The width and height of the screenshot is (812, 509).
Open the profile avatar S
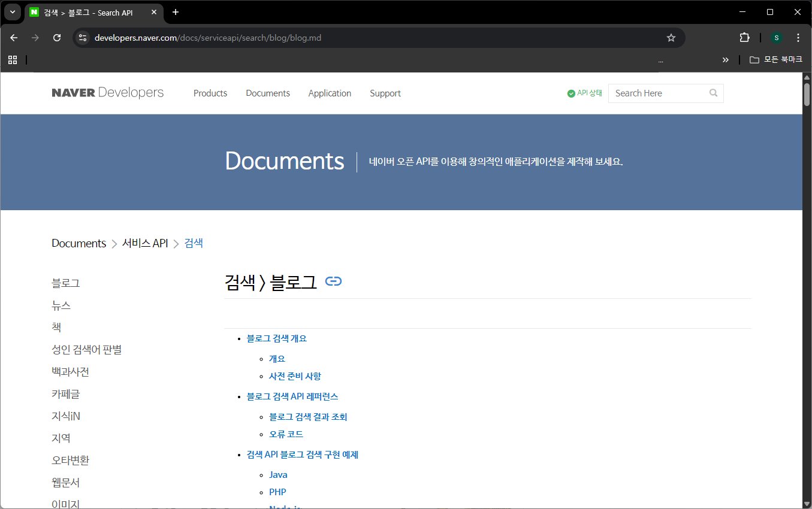click(x=777, y=38)
